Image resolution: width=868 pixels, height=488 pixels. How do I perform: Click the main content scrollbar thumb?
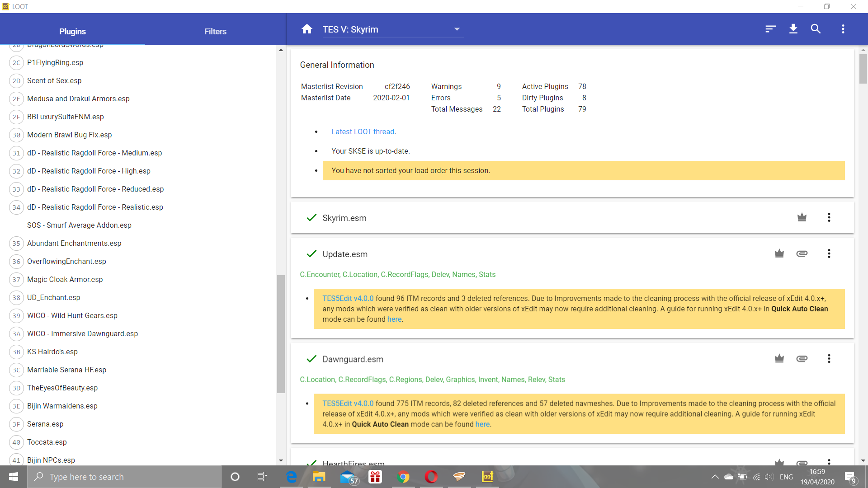[x=863, y=69]
